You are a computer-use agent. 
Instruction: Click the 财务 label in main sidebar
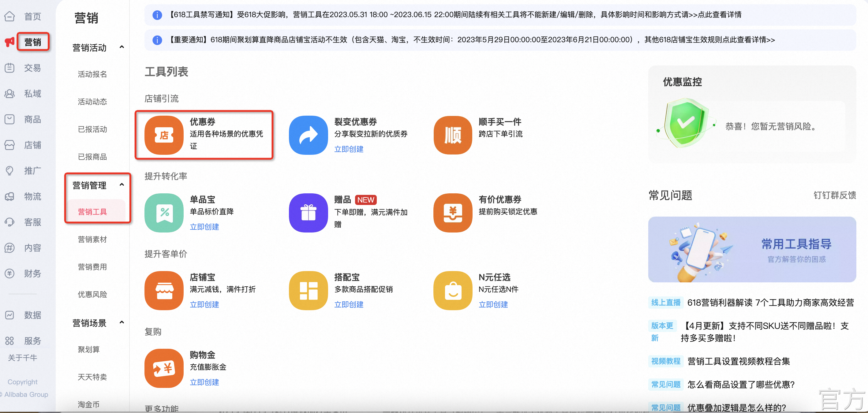[x=33, y=273]
